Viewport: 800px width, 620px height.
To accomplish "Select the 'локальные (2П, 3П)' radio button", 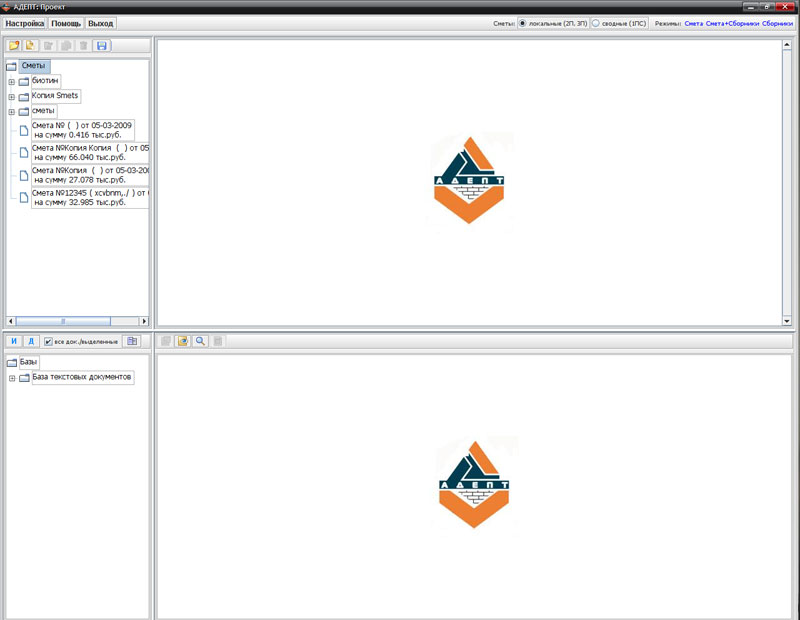I will (522, 22).
